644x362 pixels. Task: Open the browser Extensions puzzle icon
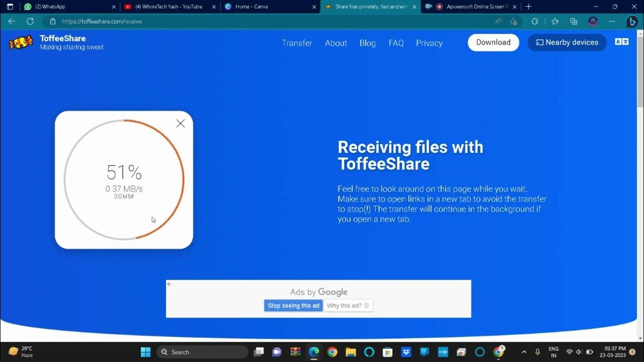coord(535,22)
